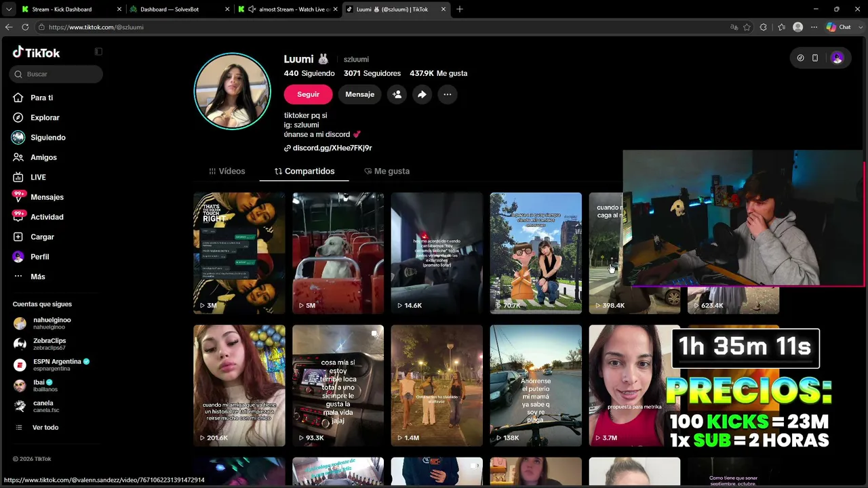Bookmark this page with the star icon

point(747,27)
